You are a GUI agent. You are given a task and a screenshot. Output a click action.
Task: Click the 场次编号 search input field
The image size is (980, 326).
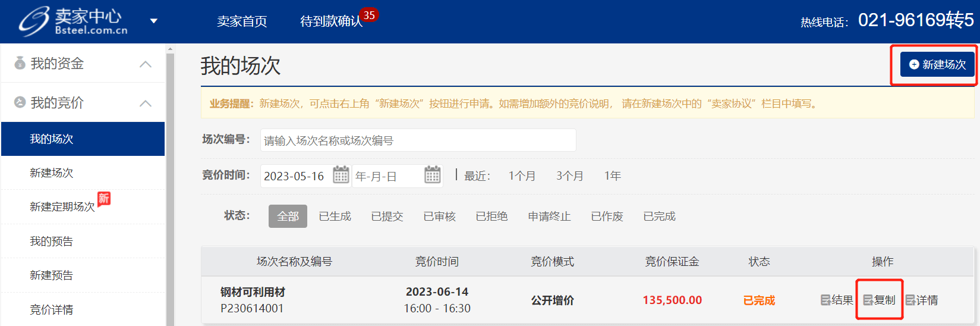coord(418,140)
